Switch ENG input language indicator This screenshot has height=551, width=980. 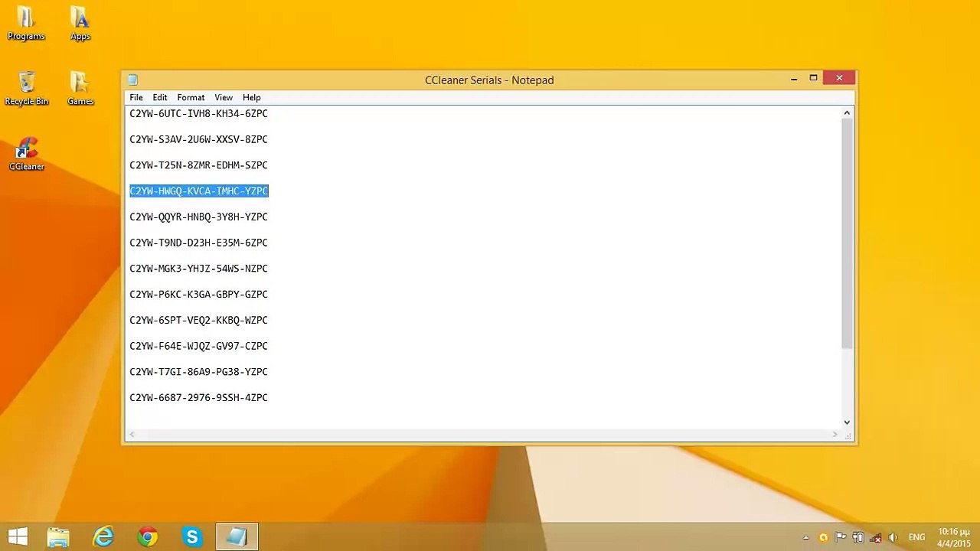coord(916,537)
